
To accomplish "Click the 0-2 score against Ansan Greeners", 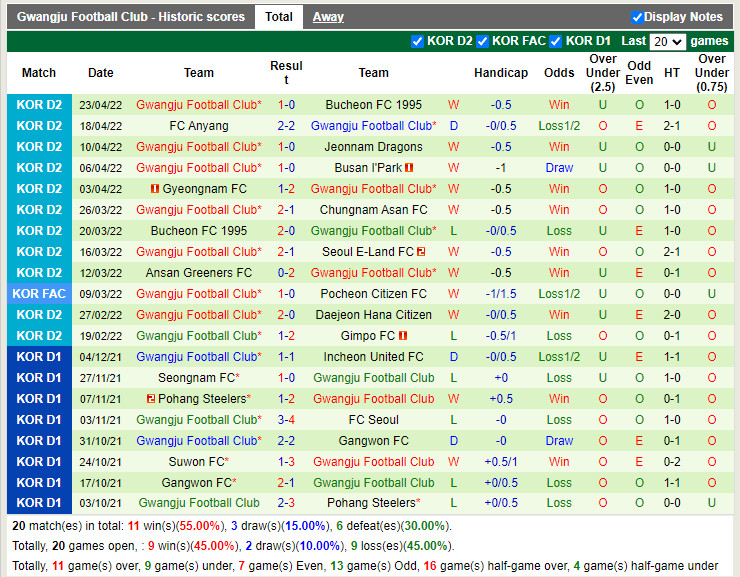I will click(286, 273).
